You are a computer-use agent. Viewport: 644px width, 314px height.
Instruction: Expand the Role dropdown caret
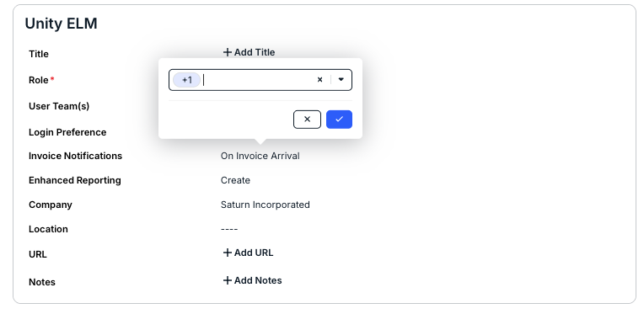pos(341,80)
